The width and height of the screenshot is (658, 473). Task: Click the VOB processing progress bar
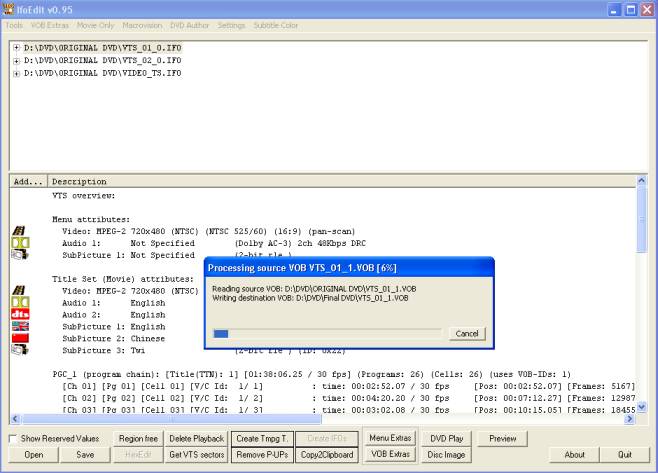pyautogui.click(x=327, y=334)
